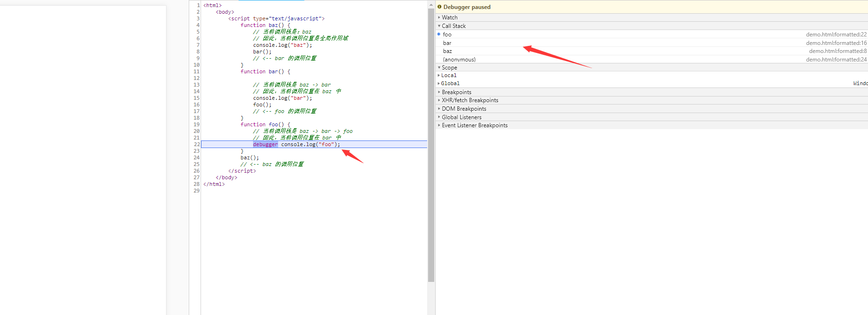Expand the Global scope entry
Screen dimensions: 868x315
pyautogui.click(x=450, y=83)
